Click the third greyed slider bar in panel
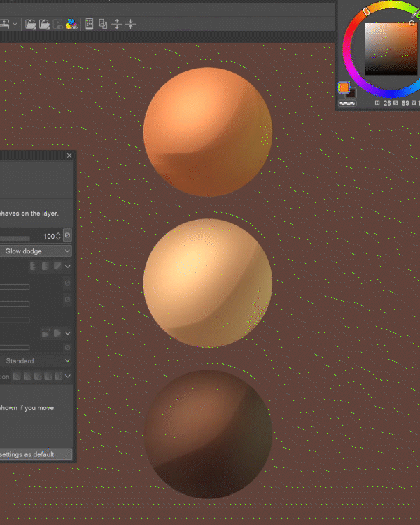Screen dimensions: 420x525 (x=15, y=321)
